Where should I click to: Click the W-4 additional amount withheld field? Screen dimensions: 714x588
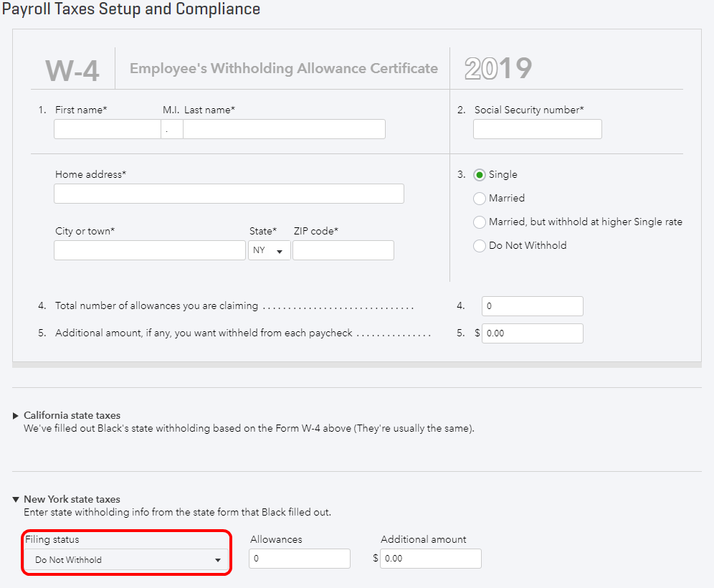pyautogui.click(x=532, y=333)
